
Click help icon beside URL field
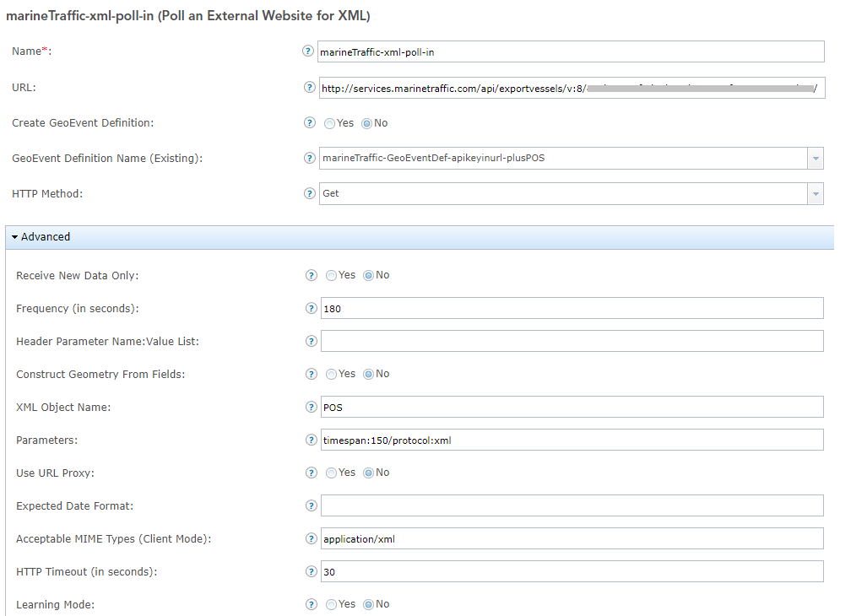pos(308,87)
